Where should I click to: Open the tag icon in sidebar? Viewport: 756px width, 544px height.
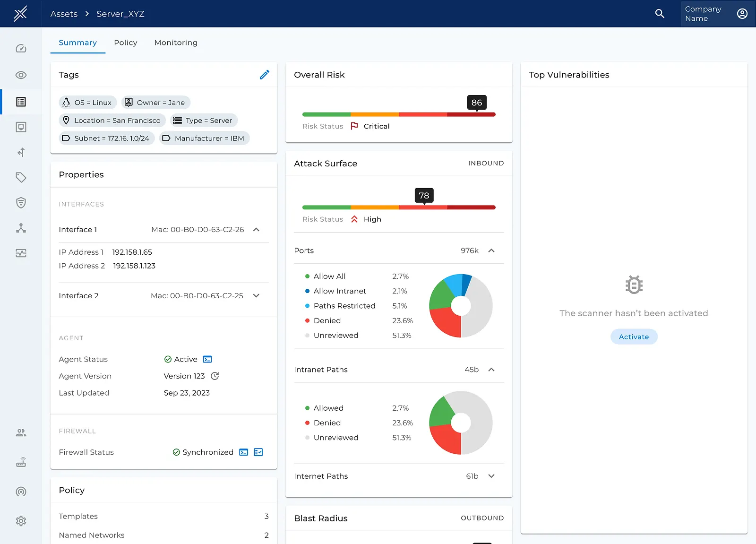pyautogui.click(x=21, y=177)
